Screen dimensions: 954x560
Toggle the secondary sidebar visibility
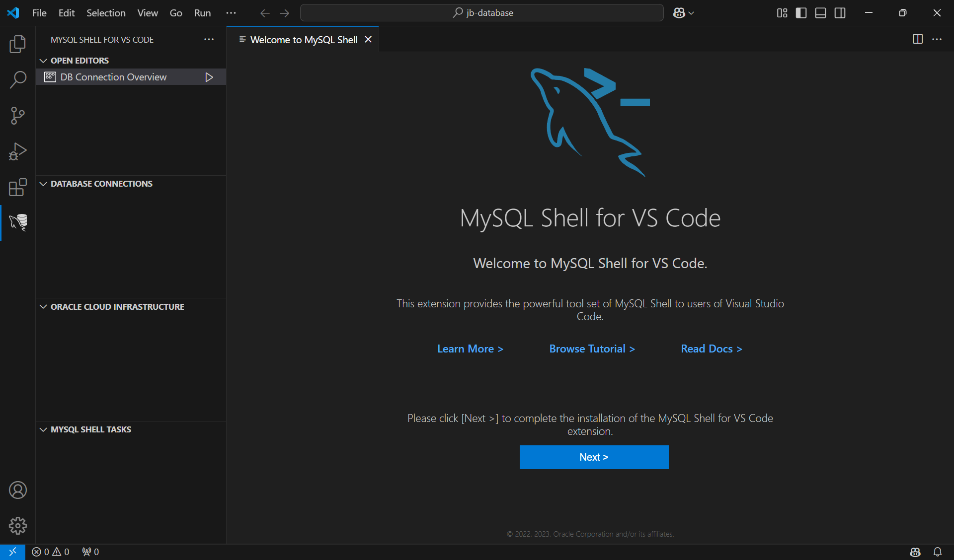click(840, 13)
